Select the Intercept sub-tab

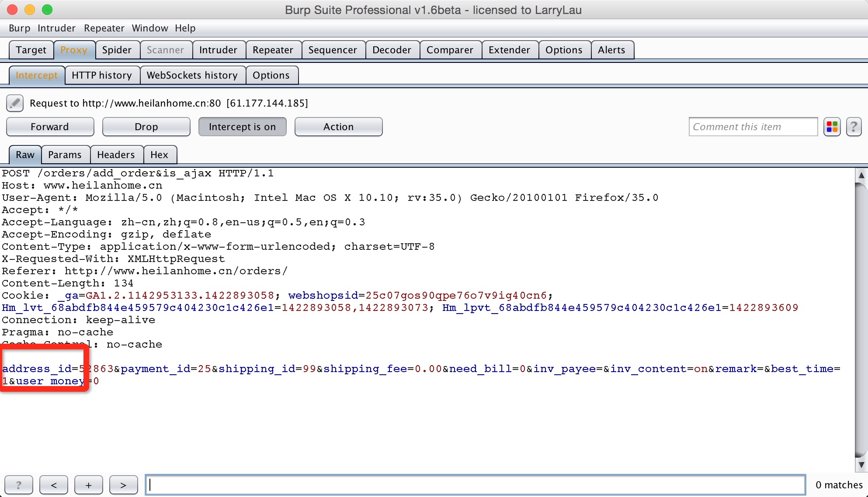click(x=37, y=75)
